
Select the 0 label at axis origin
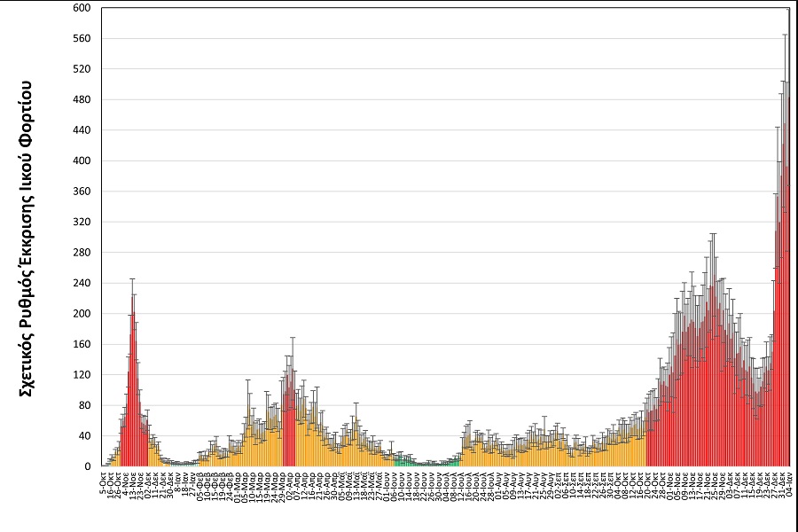click(x=87, y=466)
